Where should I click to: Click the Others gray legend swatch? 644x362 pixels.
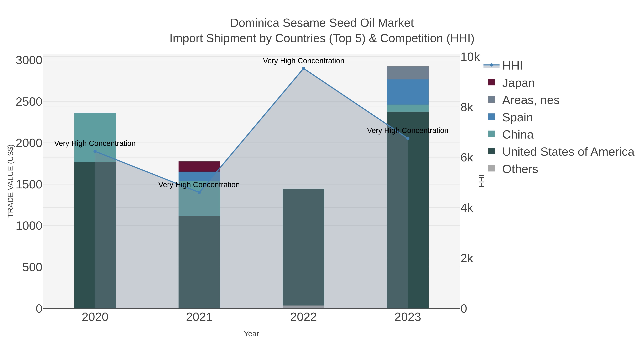click(492, 168)
